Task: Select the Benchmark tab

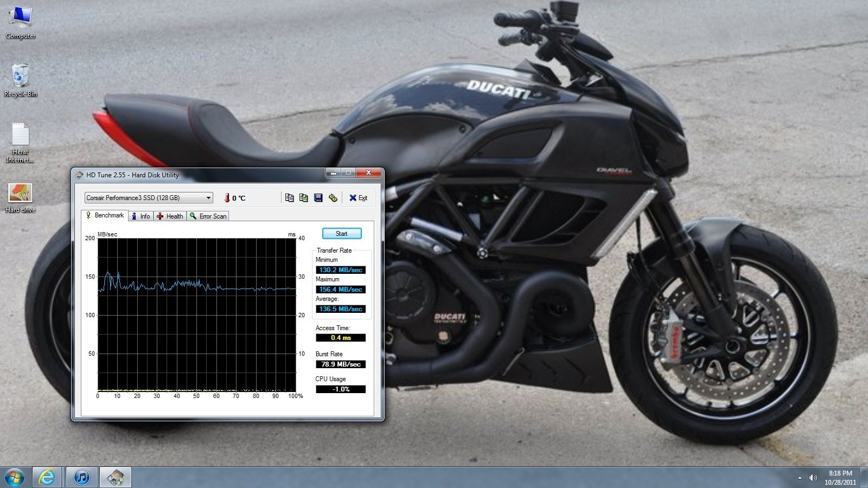Action: [x=105, y=215]
